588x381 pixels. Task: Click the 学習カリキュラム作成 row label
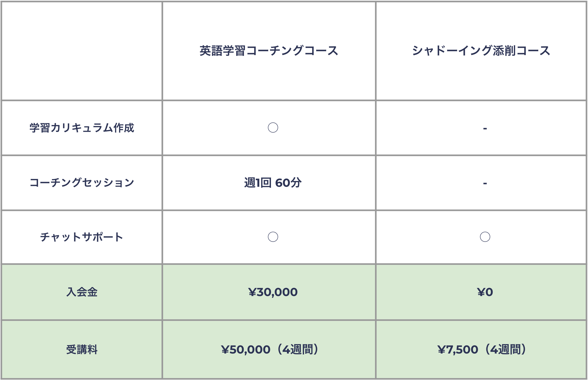[82, 128]
